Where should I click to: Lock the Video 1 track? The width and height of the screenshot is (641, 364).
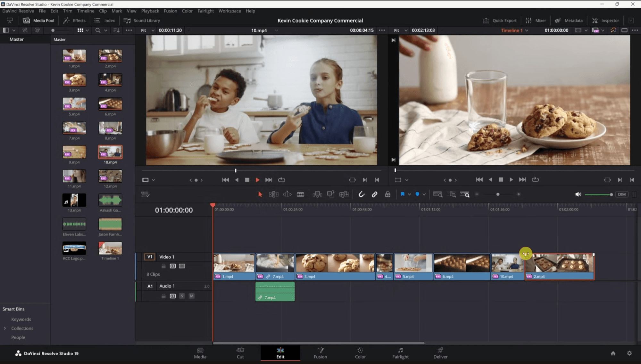163,266
